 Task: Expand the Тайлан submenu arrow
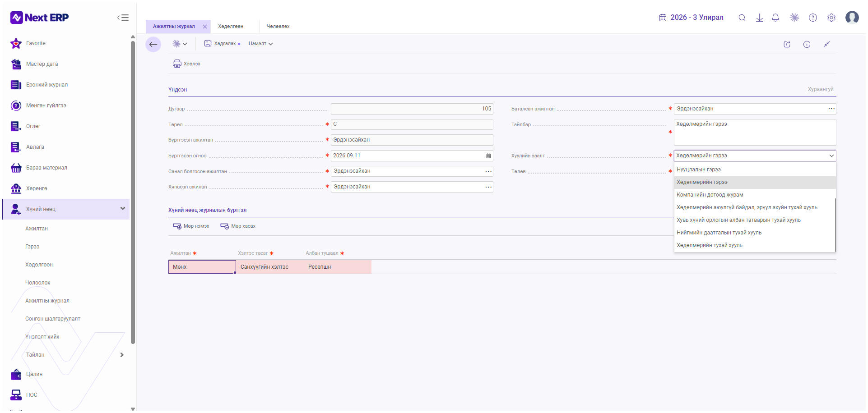pyautogui.click(x=122, y=355)
